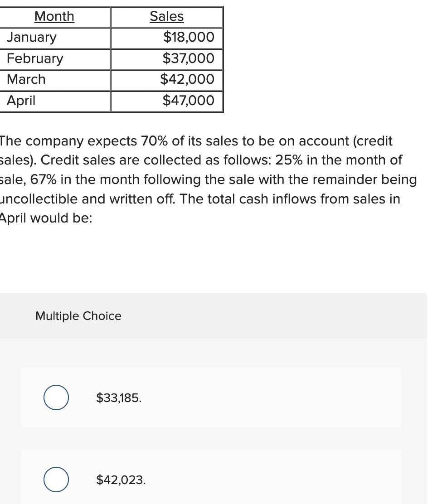Click the $42,023 answer text
The width and height of the screenshot is (447, 504).
[x=120, y=480]
